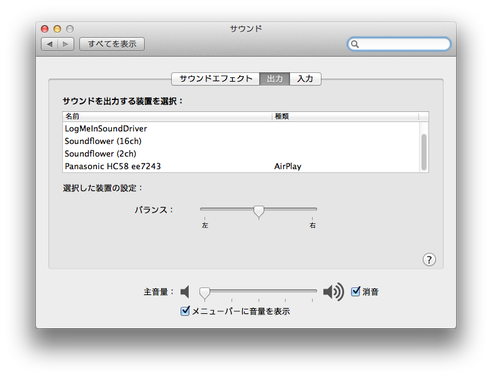Switch to the サウンドエフェクト tab
Screen dimensions: 492x378
(216, 79)
